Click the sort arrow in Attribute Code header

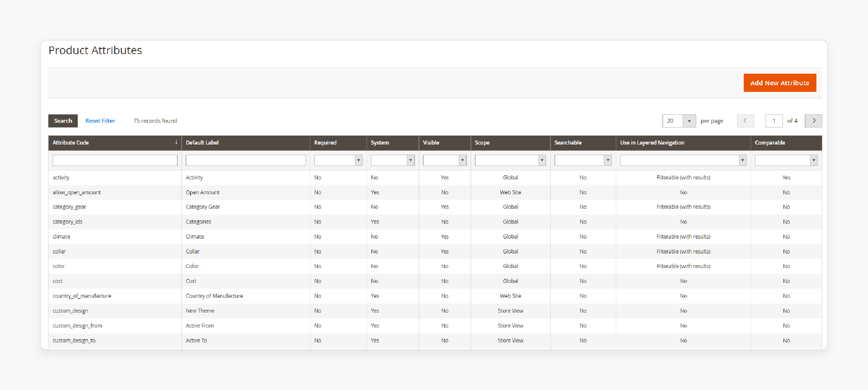pyautogui.click(x=176, y=142)
